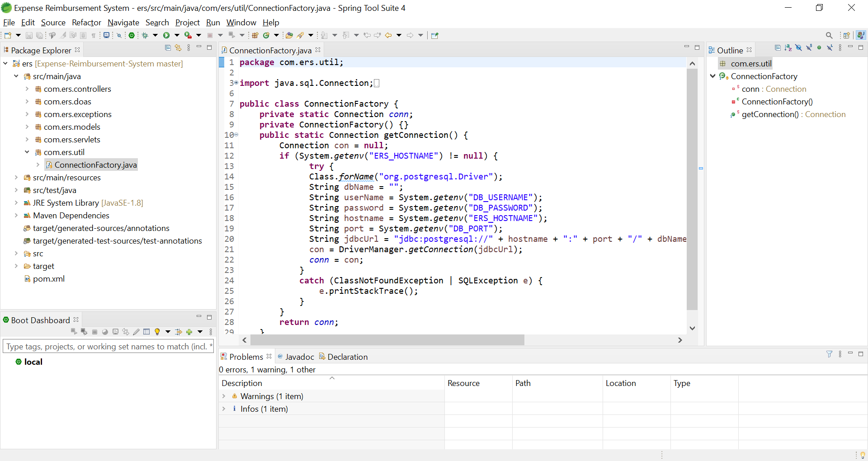Click the Resource column header

478,383
